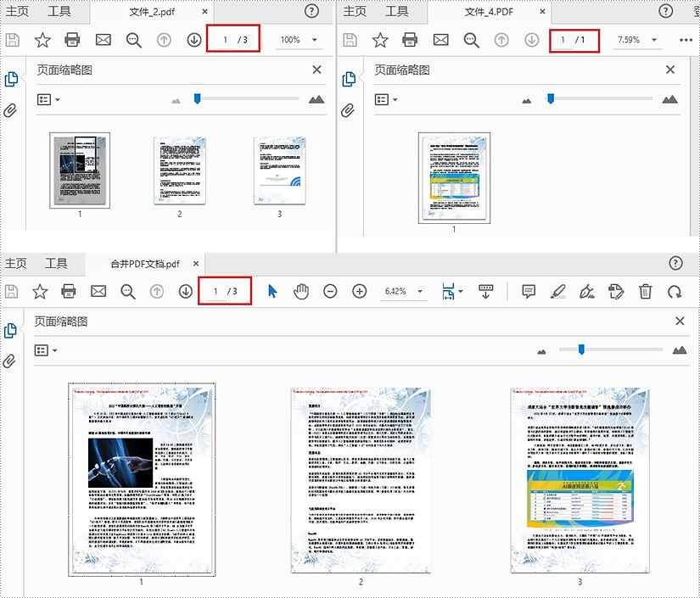Viewport: 700px width, 598px height.
Task: Click the edit document icon in 合并PDF文档 toolbar
Action: pyautogui.click(x=616, y=292)
